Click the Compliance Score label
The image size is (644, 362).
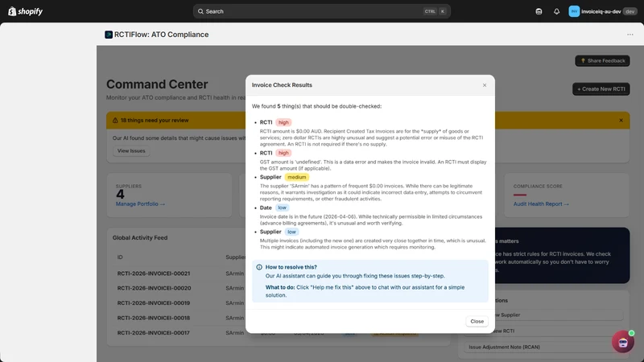538,187
